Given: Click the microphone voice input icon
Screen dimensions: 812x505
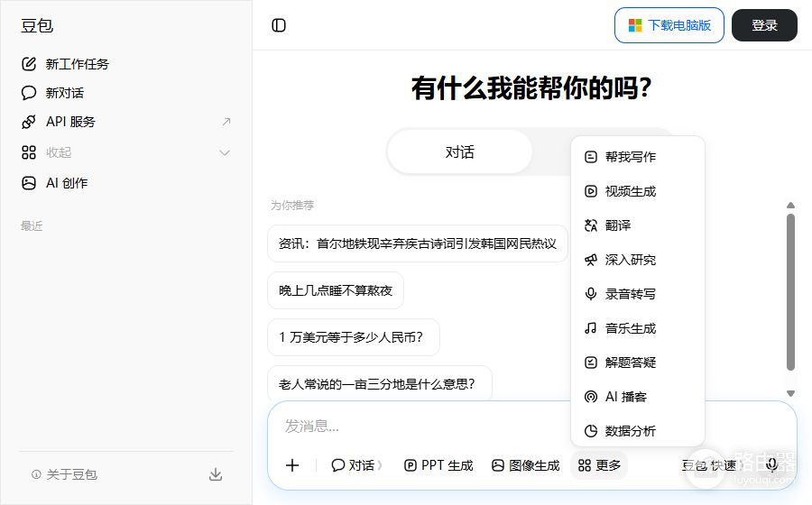Looking at the screenshot, I should pos(771,464).
